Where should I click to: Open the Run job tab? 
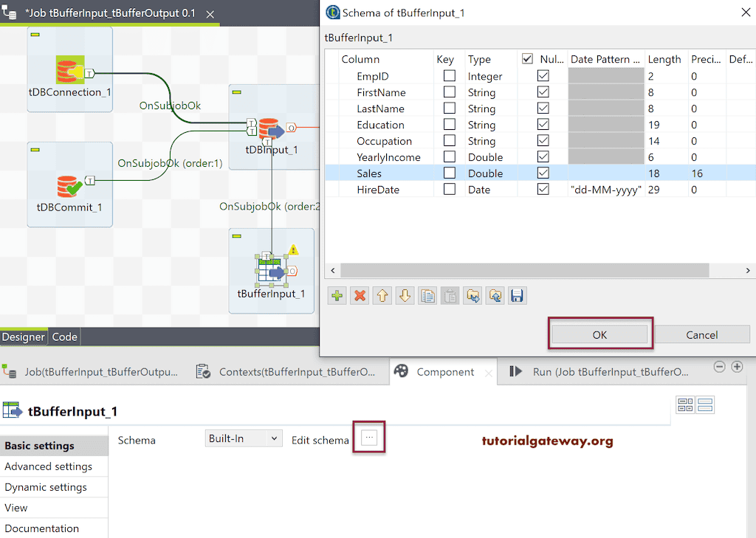pos(600,372)
